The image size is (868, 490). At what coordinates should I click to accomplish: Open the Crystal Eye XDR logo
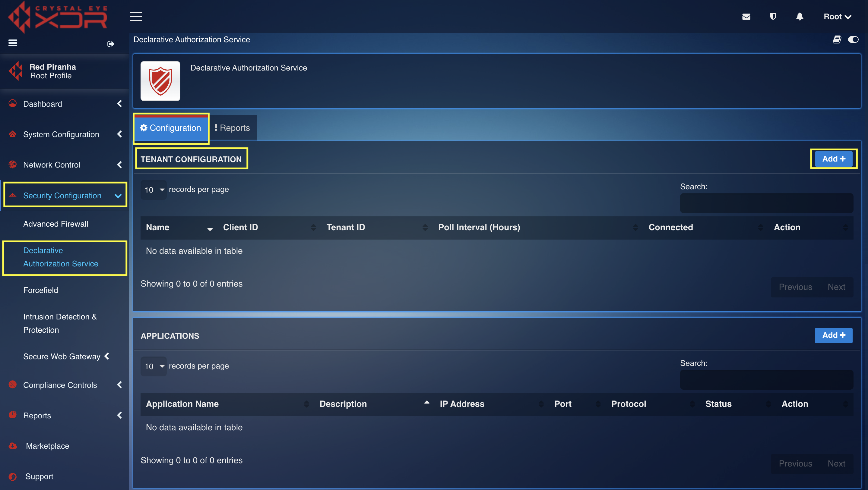pos(57,17)
